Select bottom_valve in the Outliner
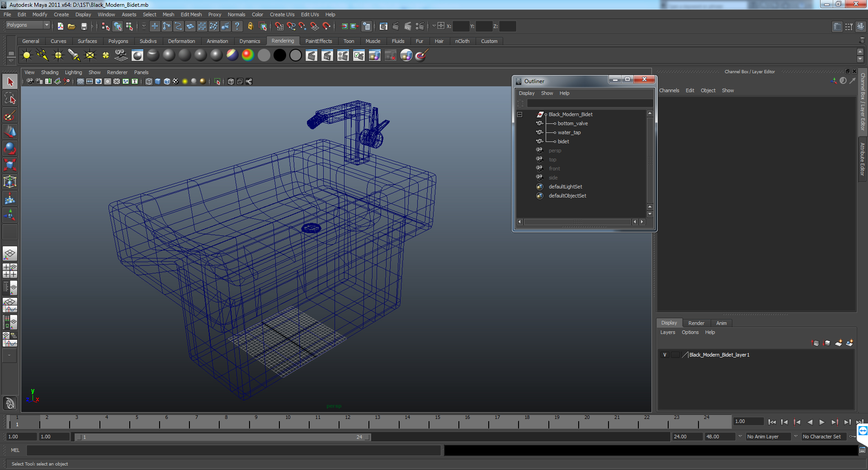Screen dimensions: 868x470 tap(573, 123)
